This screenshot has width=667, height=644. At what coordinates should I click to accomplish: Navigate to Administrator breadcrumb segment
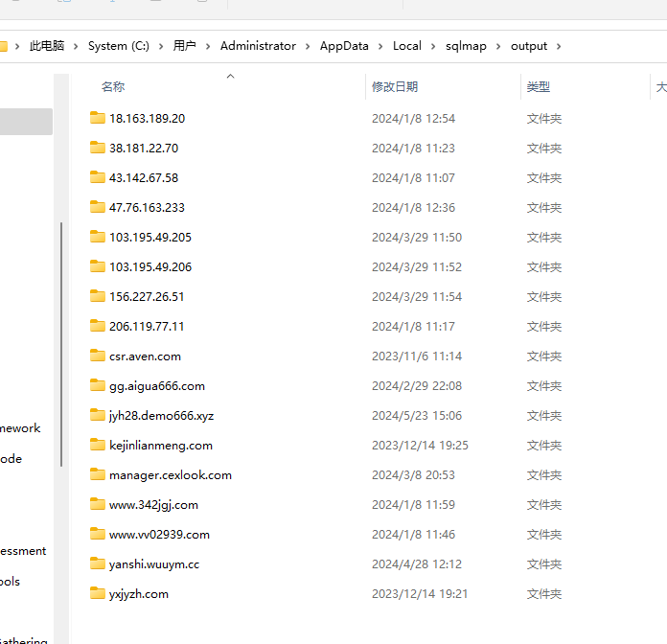click(x=258, y=46)
